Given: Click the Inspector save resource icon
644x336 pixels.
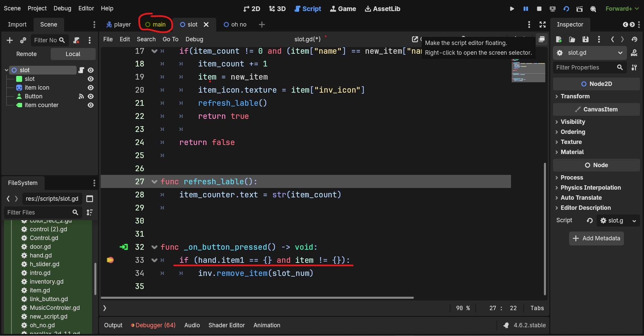Looking at the screenshot, I should pos(585,40).
